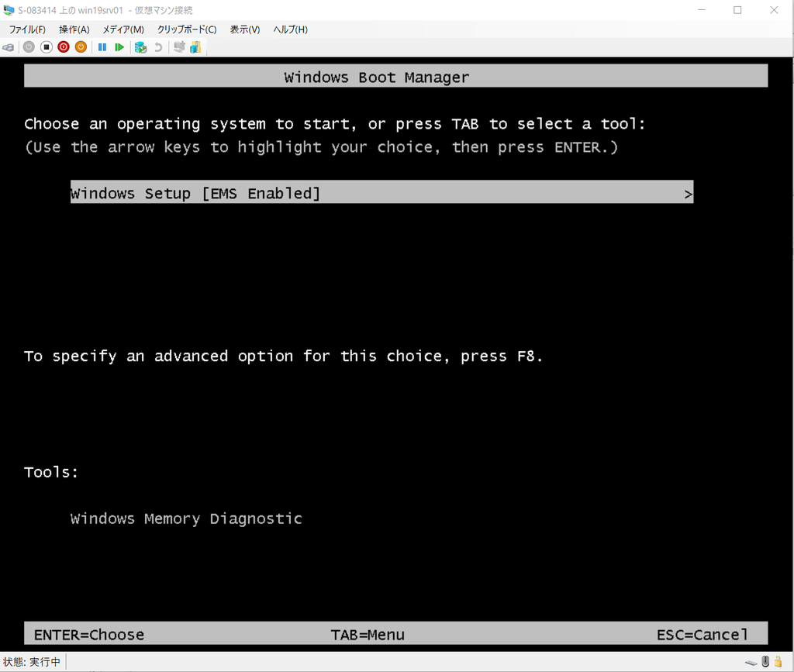Click the orange Save state icon

coord(81,47)
